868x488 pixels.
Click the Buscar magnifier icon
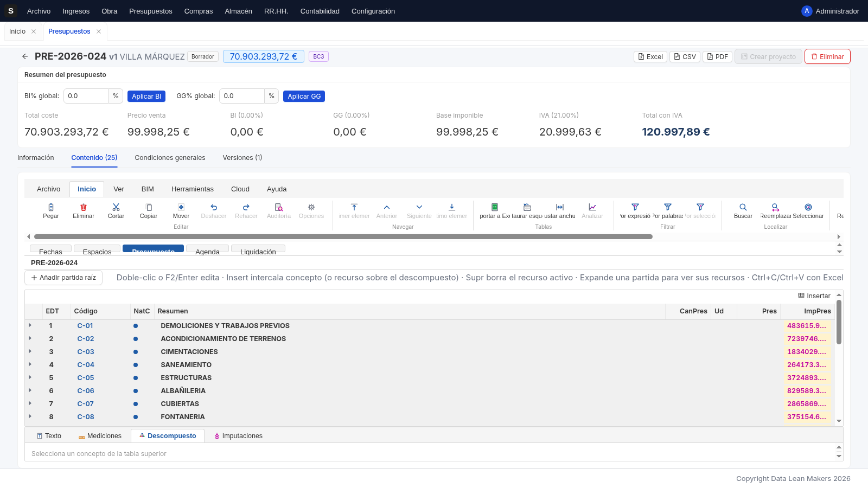click(x=743, y=207)
